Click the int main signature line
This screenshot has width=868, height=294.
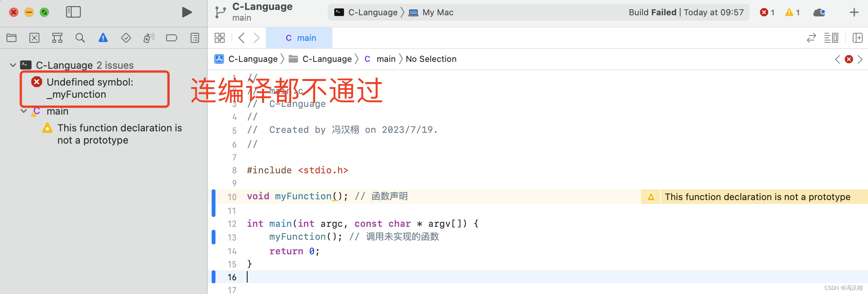[x=363, y=224]
